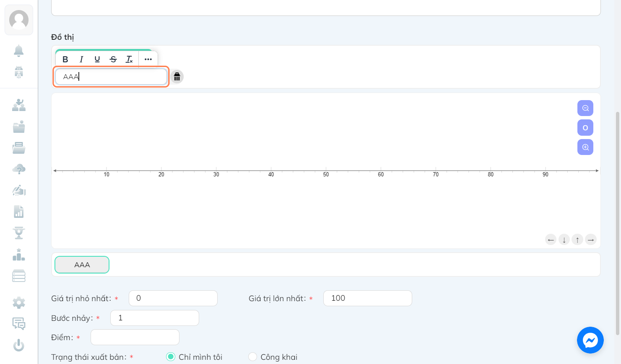Click the user avatar icon
621x364 pixels.
[19, 20]
